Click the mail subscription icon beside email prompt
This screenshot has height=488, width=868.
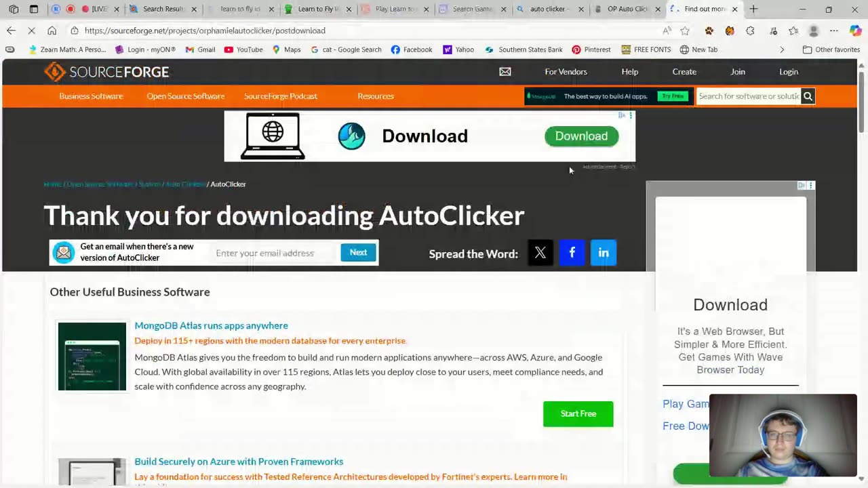coord(64,253)
